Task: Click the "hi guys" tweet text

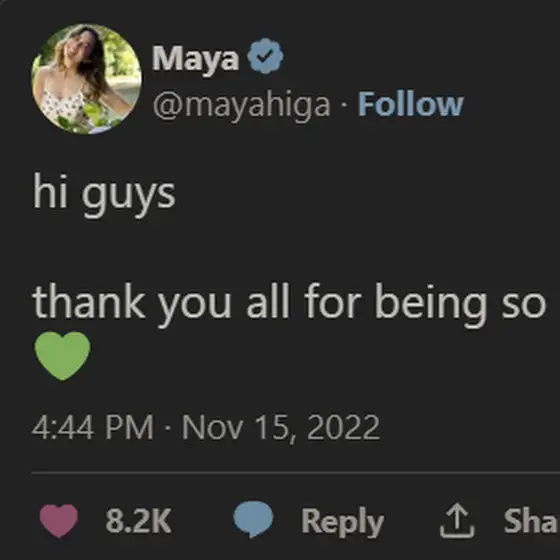Action: [x=104, y=195]
